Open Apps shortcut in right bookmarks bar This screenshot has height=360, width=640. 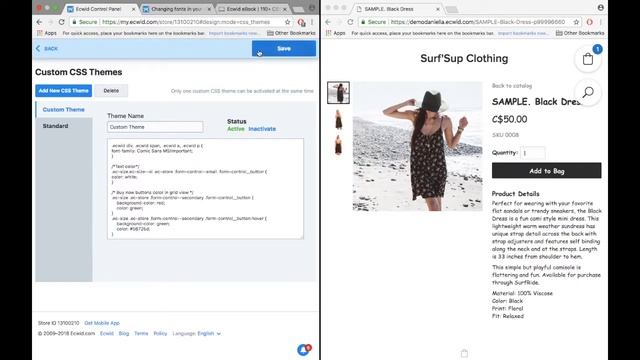(336, 33)
